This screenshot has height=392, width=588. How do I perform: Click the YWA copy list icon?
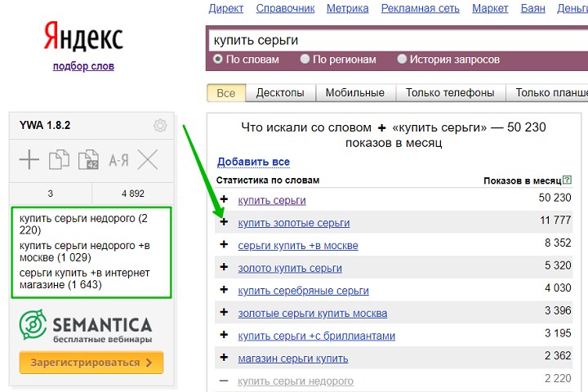[x=60, y=159]
